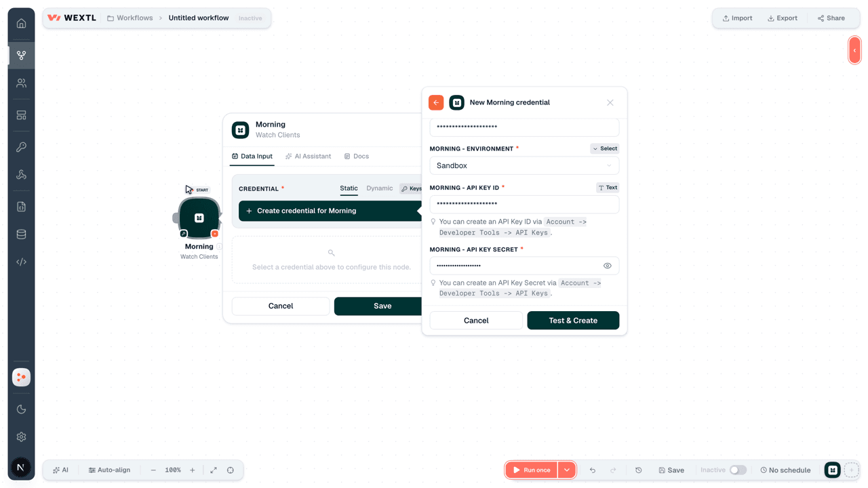Switch to the Data Input tab

(252, 157)
